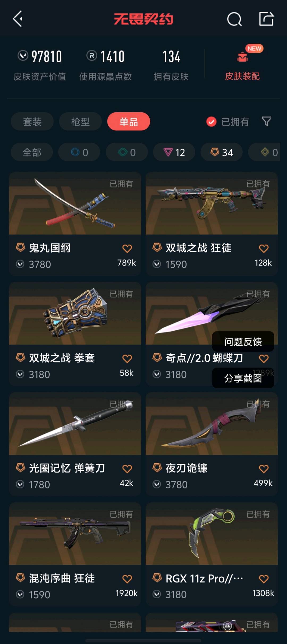Filter by the purple tier showing 12
The image size is (287, 644).
tap(174, 152)
